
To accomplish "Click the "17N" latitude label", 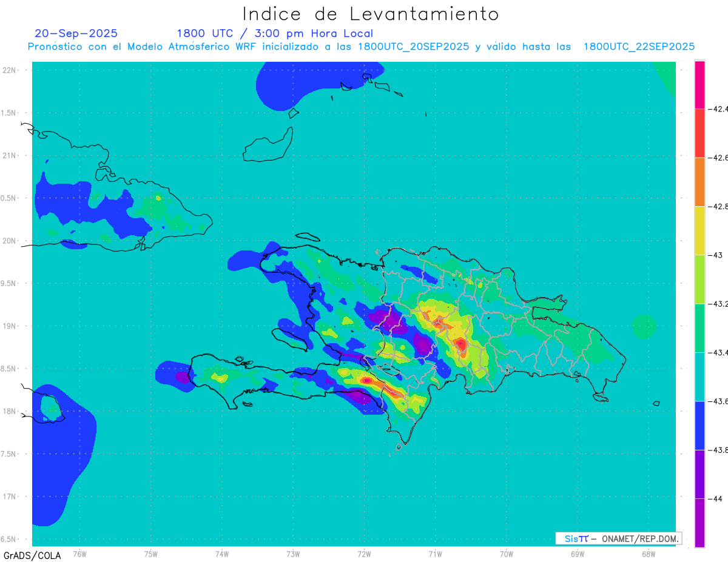I will [9, 497].
